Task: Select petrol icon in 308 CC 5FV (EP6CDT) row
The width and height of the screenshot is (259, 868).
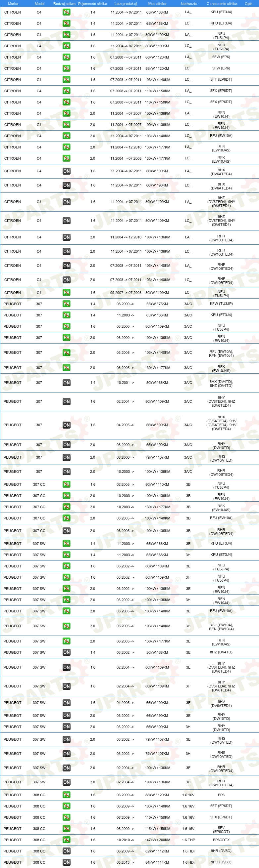Action: [67, 829]
